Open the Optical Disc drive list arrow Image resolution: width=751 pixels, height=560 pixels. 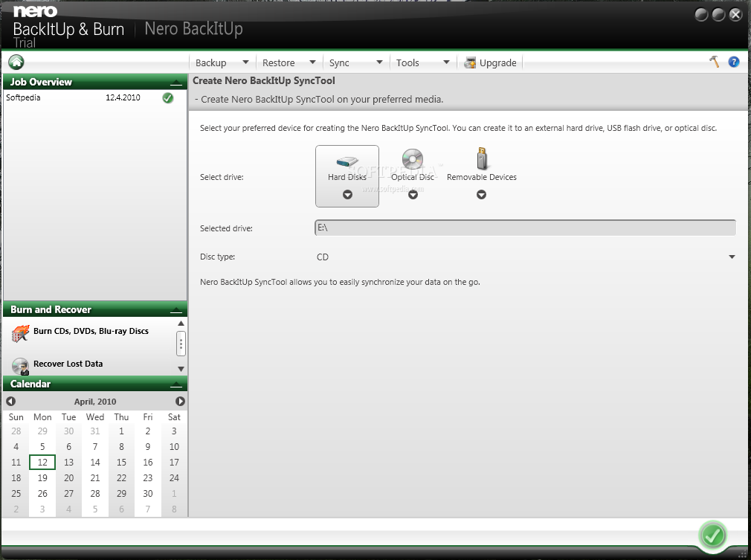(x=413, y=195)
